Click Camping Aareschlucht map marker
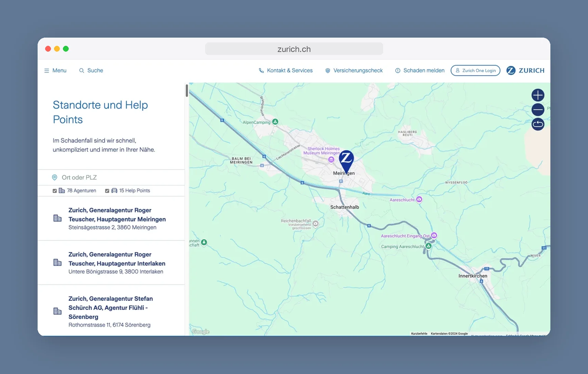588x374 pixels. (x=428, y=246)
